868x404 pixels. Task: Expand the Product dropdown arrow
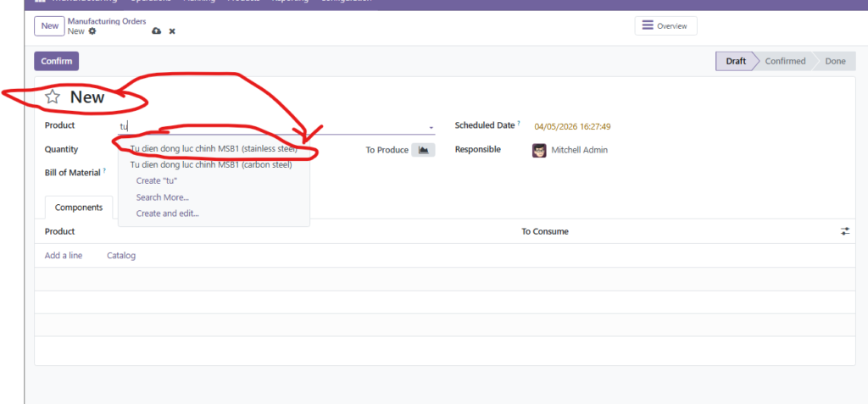pos(431,127)
